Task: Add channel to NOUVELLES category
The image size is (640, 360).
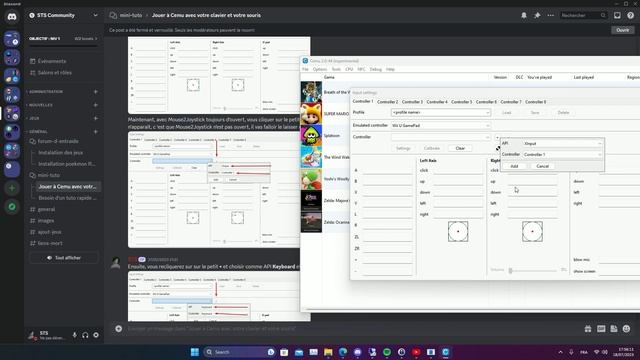Action: point(96,105)
